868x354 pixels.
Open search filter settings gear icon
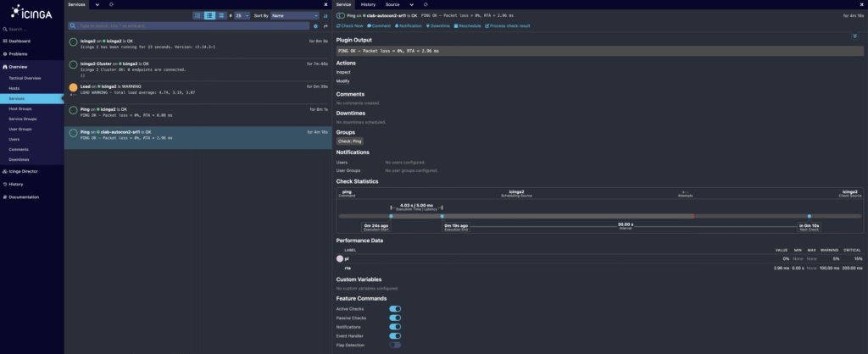click(315, 26)
